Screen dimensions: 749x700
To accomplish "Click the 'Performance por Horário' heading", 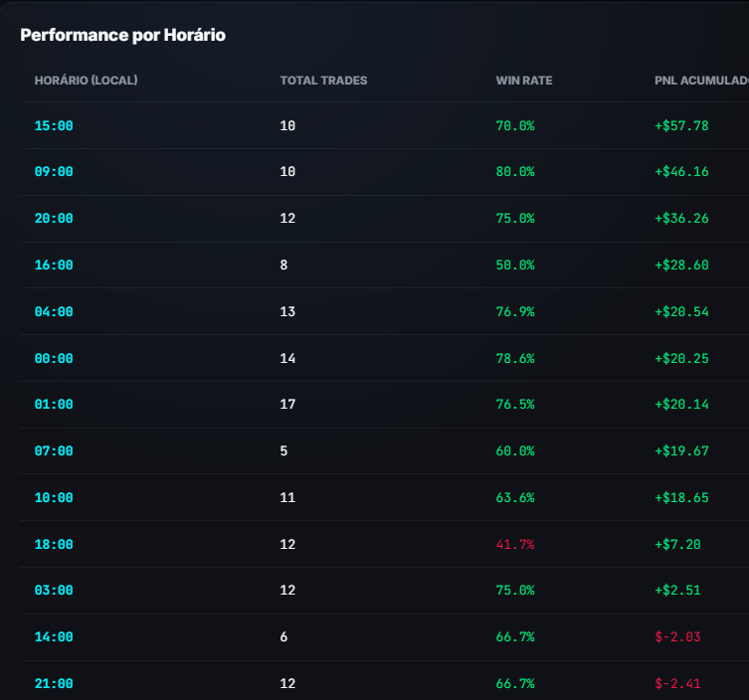I will click(122, 36).
